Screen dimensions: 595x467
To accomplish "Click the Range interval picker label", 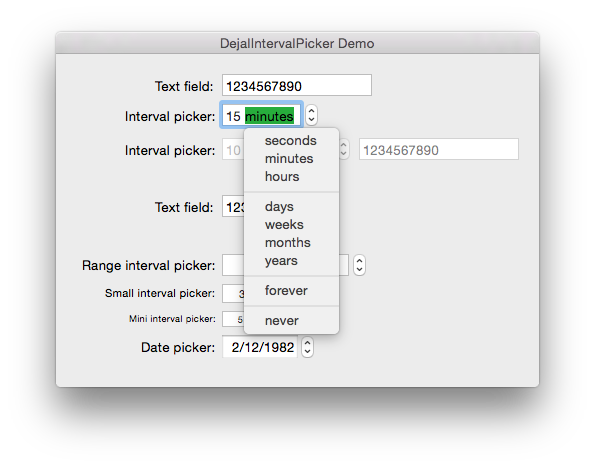I will point(148,265).
